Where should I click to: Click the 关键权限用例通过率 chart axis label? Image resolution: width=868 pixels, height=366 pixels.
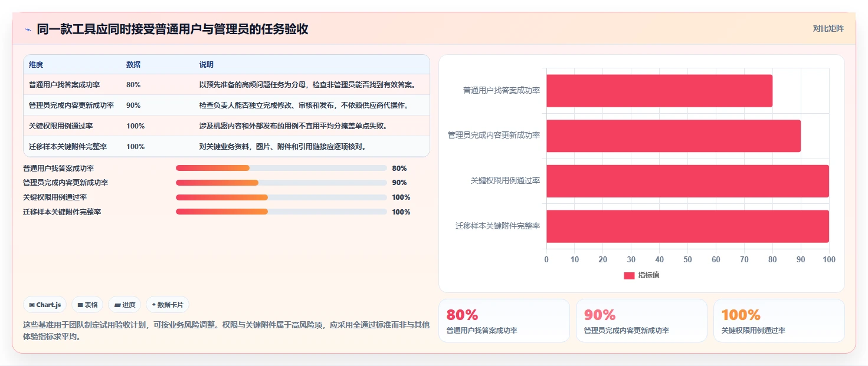(505, 180)
